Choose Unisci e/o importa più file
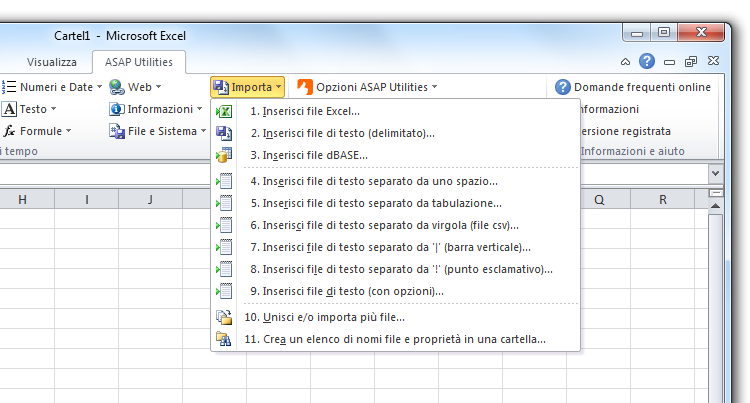The width and height of the screenshot is (750, 403). (x=396, y=317)
